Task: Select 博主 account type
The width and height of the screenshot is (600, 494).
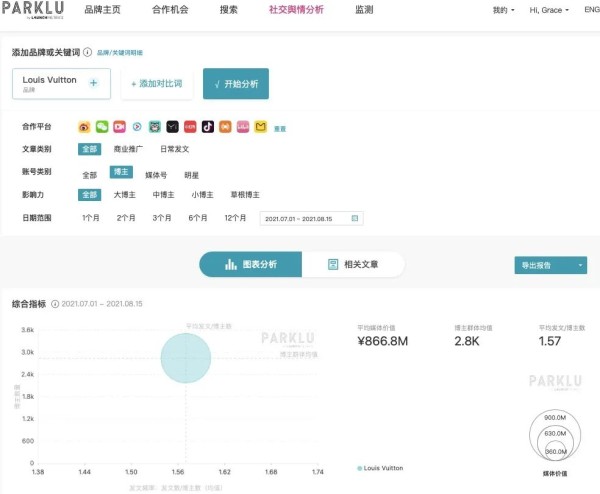Action: coord(121,172)
